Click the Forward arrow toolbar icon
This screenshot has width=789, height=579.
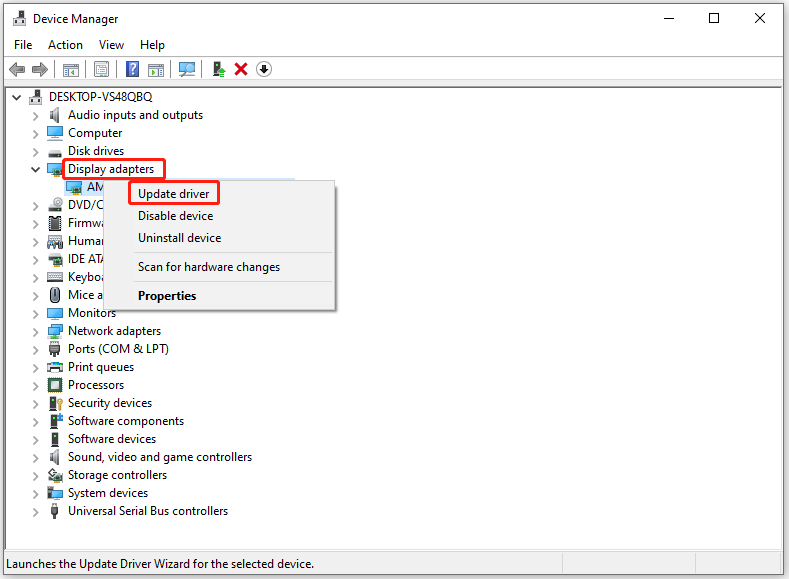point(40,69)
